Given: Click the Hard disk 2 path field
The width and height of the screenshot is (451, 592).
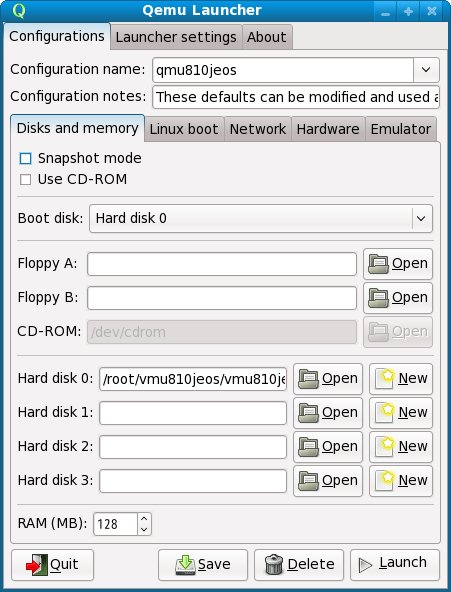Looking at the screenshot, I should pos(193,447).
